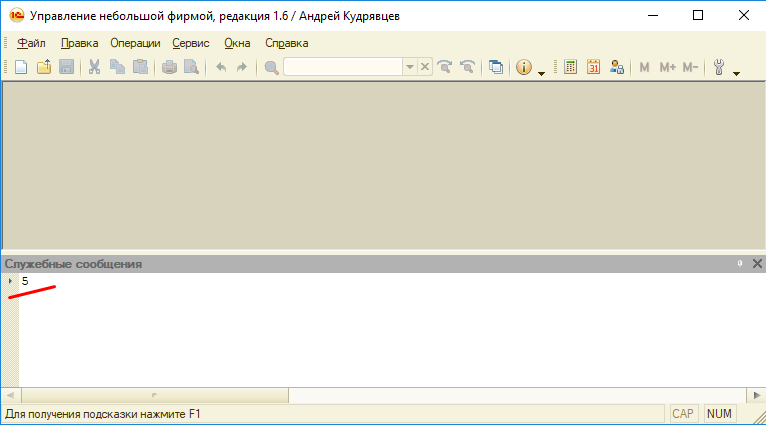Screen dimensions: 766x425
Task: Close the Служебные сообщения panel
Action: tap(755, 264)
